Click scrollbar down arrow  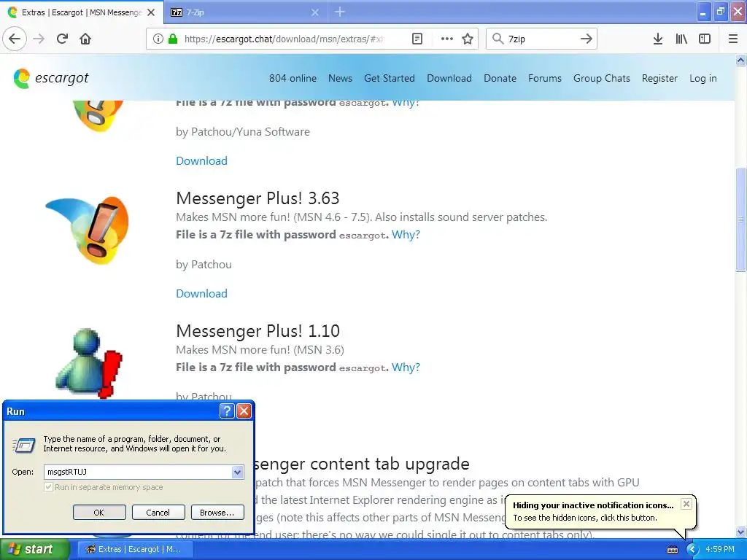[740, 532]
